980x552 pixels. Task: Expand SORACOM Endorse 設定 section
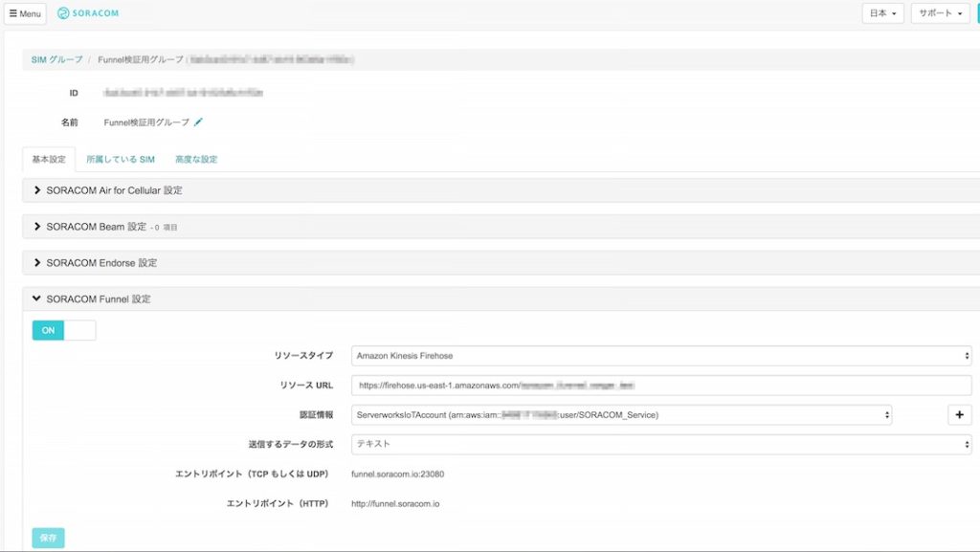(x=501, y=263)
